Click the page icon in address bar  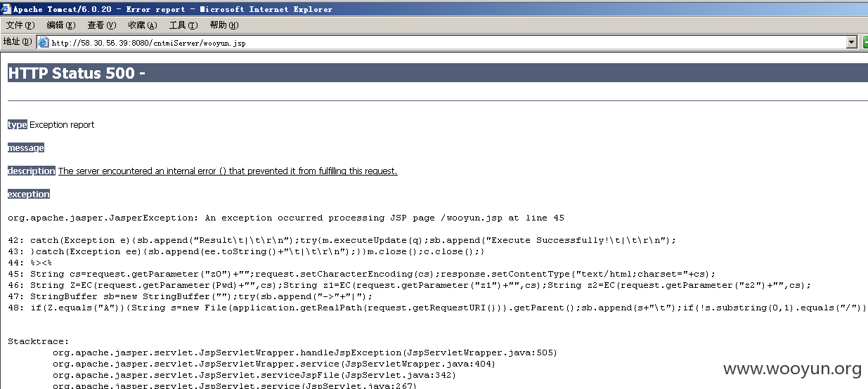pos(44,42)
